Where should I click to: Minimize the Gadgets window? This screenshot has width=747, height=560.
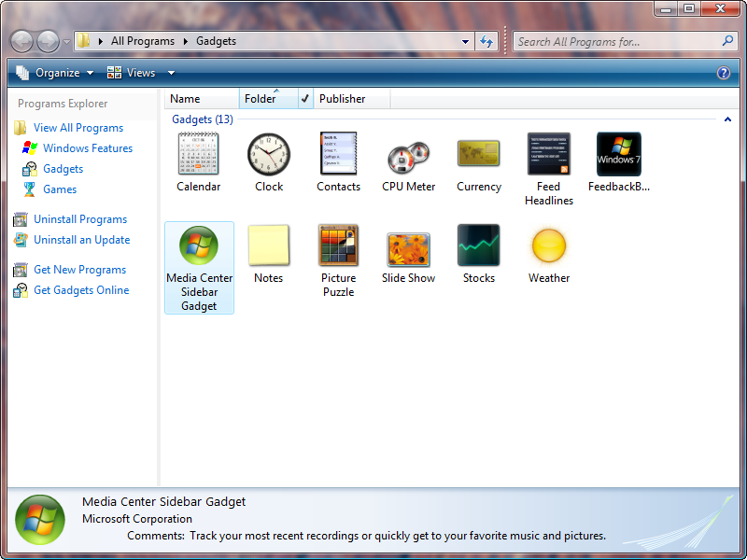(666, 9)
